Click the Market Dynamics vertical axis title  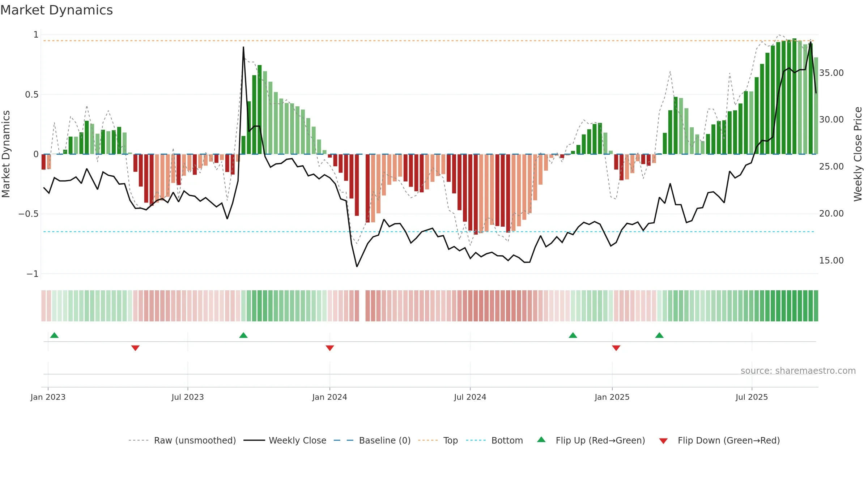click(x=6, y=154)
